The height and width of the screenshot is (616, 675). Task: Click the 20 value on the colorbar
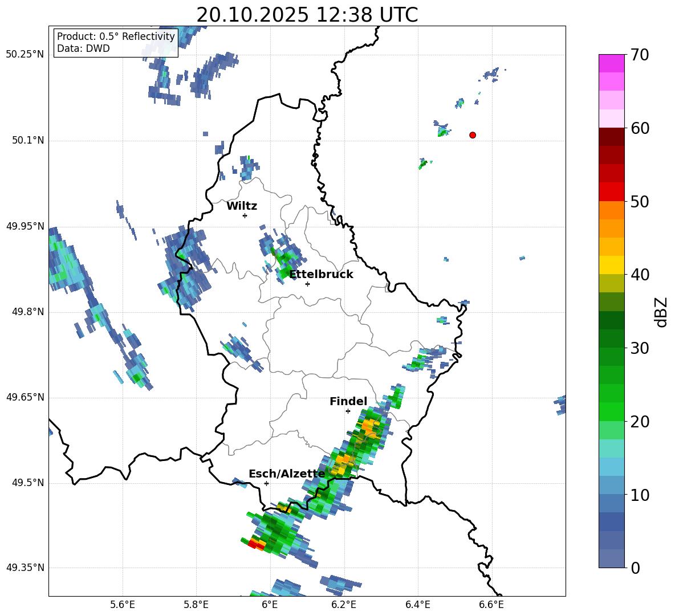(640, 422)
